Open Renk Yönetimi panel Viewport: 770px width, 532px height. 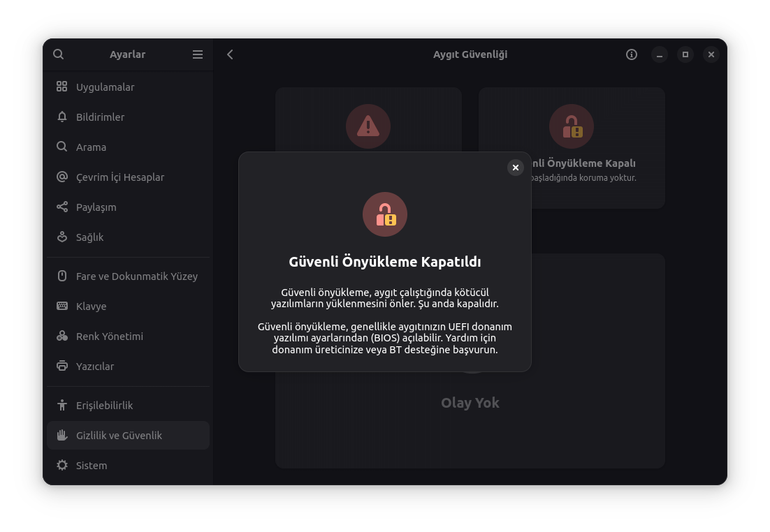click(x=109, y=337)
